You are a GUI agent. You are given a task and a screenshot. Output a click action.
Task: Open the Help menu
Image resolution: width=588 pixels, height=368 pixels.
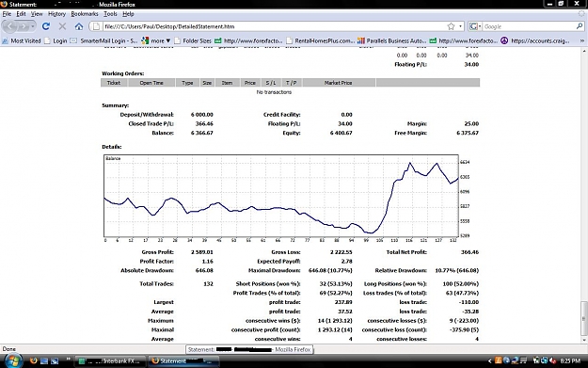click(x=128, y=14)
